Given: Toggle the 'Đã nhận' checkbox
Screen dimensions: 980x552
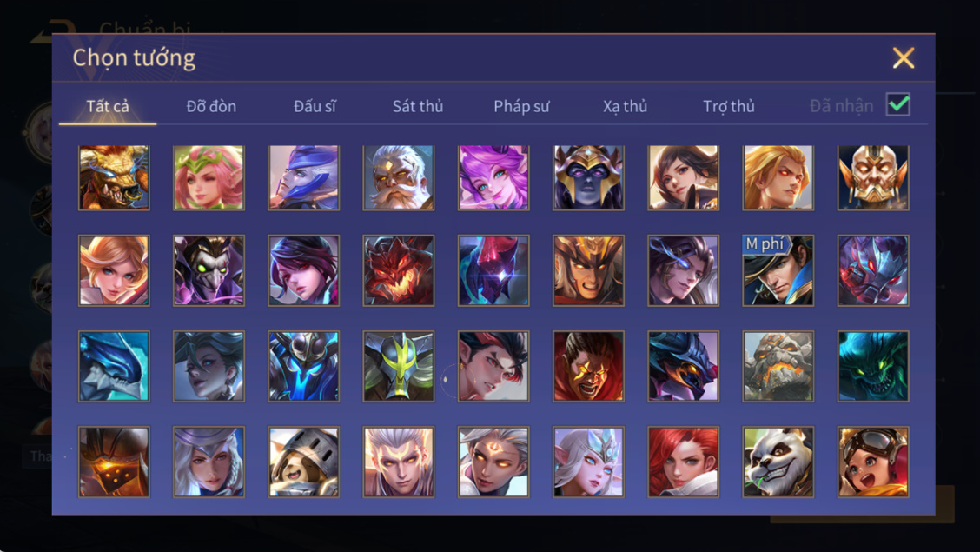Looking at the screenshot, I should (x=898, y=105).
